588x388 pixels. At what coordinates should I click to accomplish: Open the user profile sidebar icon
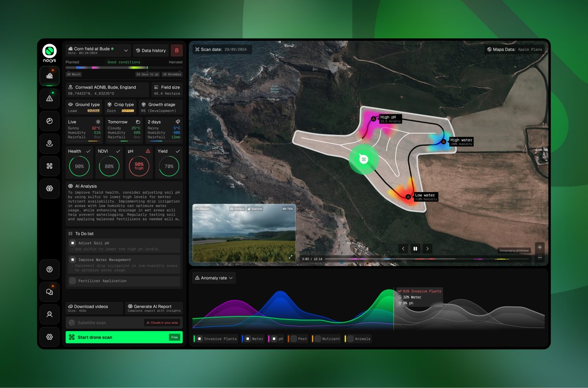(49, 315)
